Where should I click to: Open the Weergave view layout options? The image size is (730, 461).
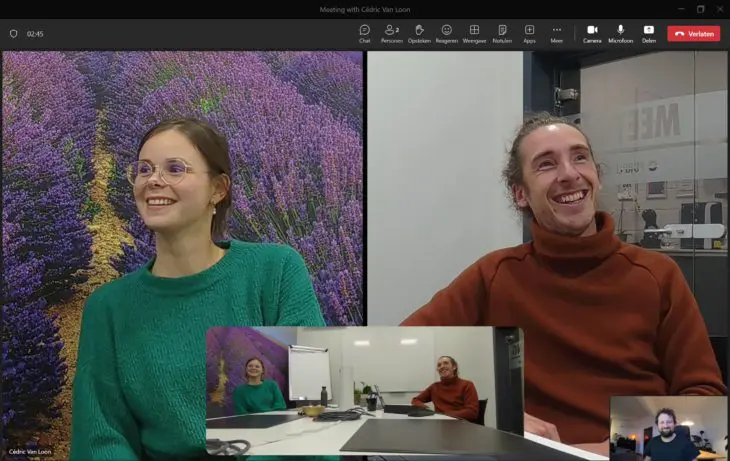(x=474, y=33)
